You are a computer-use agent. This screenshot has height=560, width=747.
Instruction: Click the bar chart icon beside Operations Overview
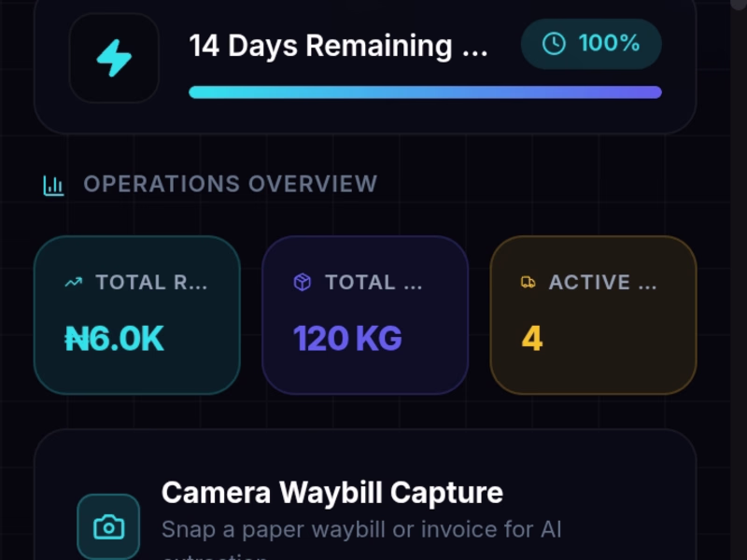53,185
